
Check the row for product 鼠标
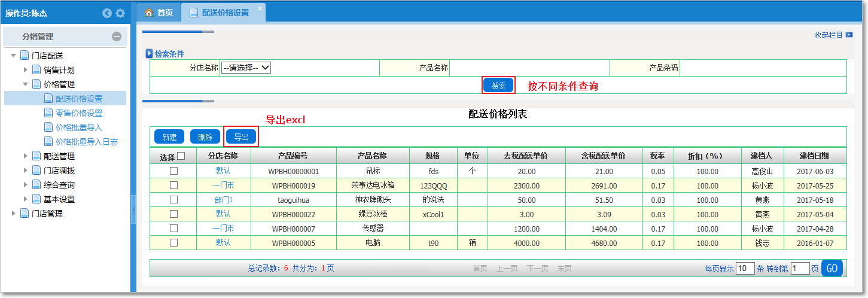pos(173,171)
